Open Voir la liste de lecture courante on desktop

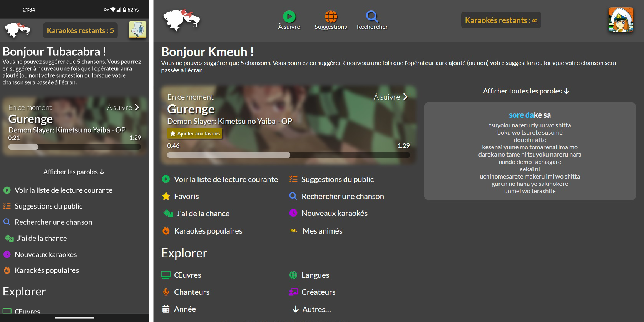tap(220, 179)
